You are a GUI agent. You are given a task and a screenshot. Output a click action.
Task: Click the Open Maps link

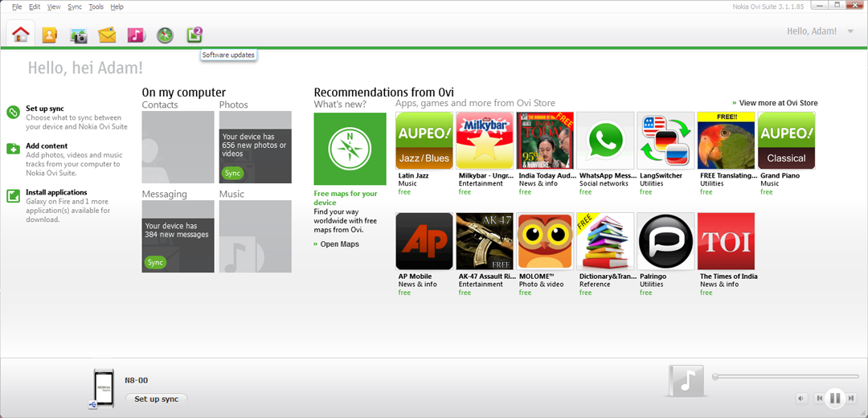tap(339, 244)
